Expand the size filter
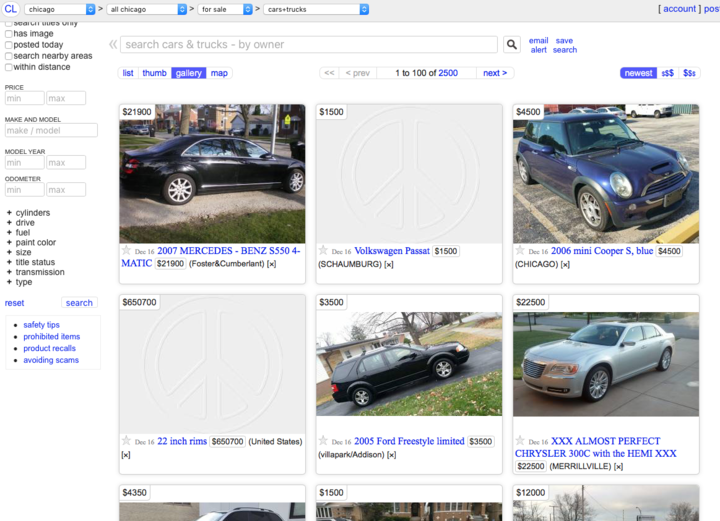Viewport: 720px width, 521px height. [19, 252]
